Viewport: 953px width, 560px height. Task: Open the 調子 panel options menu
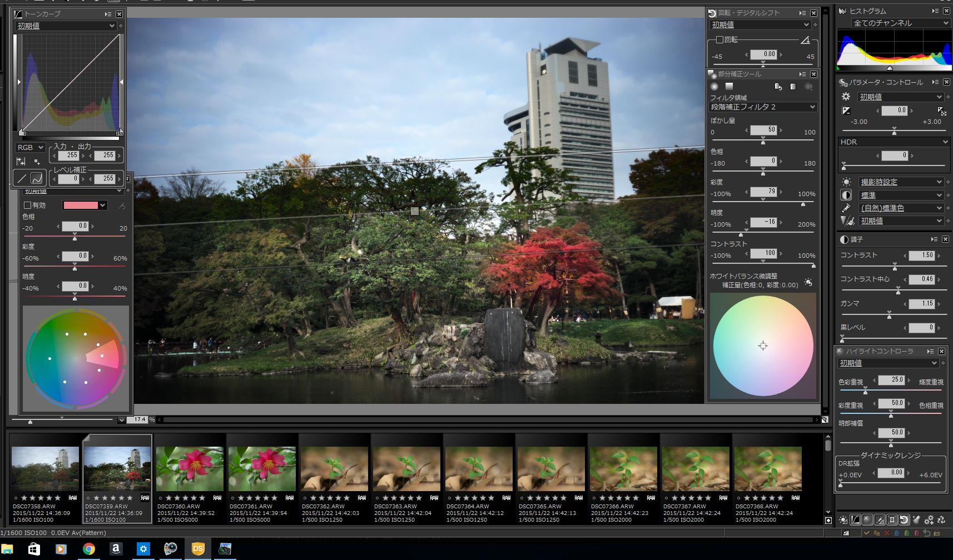pos(934,239)
